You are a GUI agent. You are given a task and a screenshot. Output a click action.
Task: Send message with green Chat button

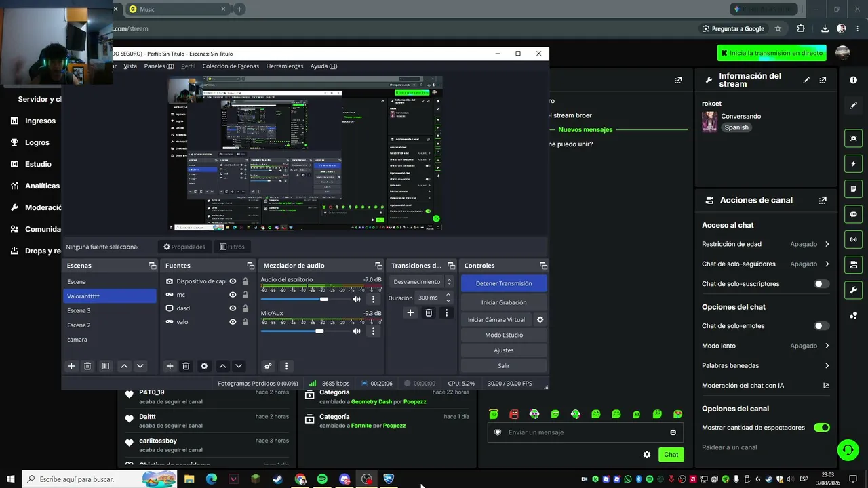click(671, 455)
